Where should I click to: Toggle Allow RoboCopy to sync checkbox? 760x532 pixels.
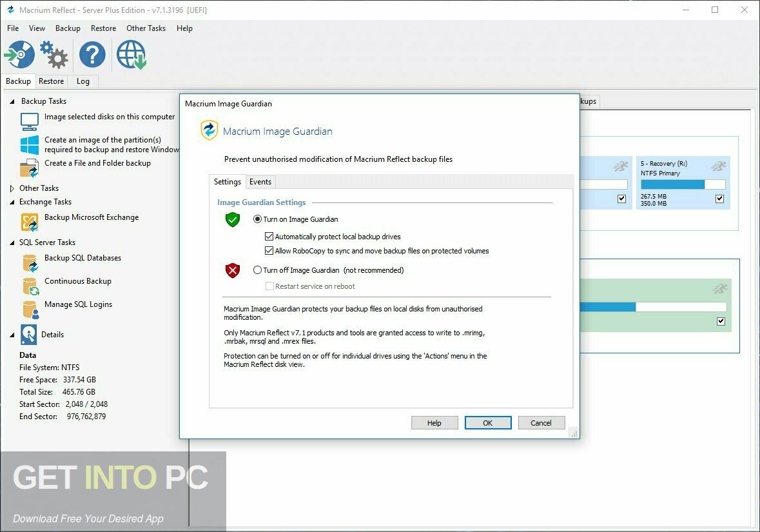coord(269,251)
